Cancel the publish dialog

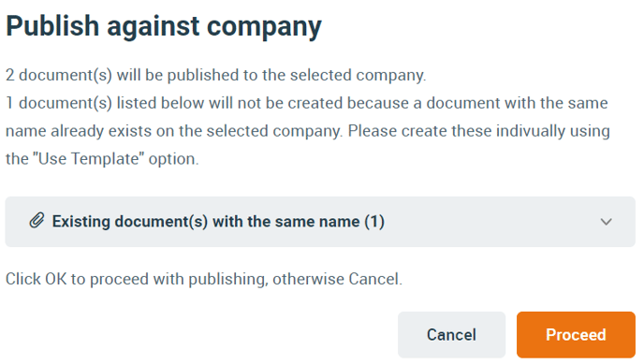point(451,334)
